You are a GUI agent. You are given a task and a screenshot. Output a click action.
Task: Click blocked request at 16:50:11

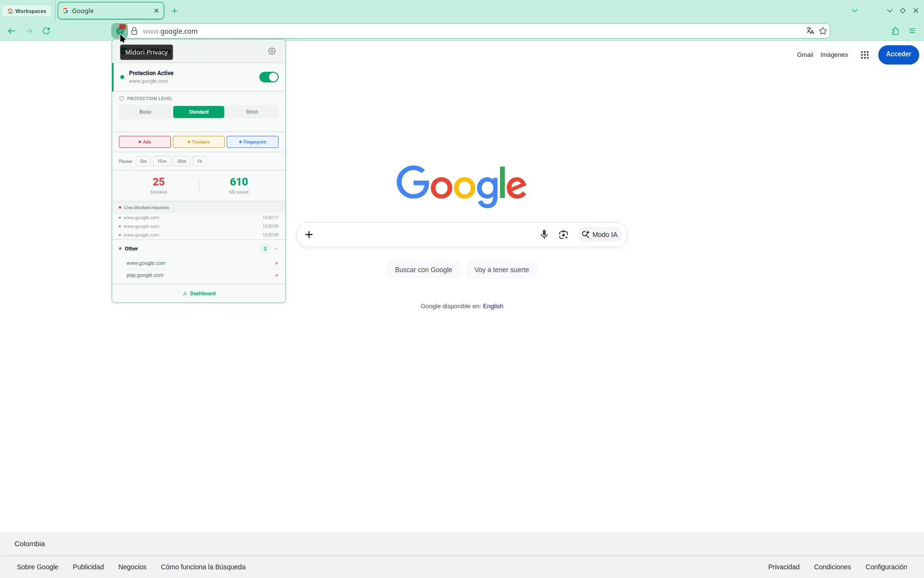pos(199,218)
